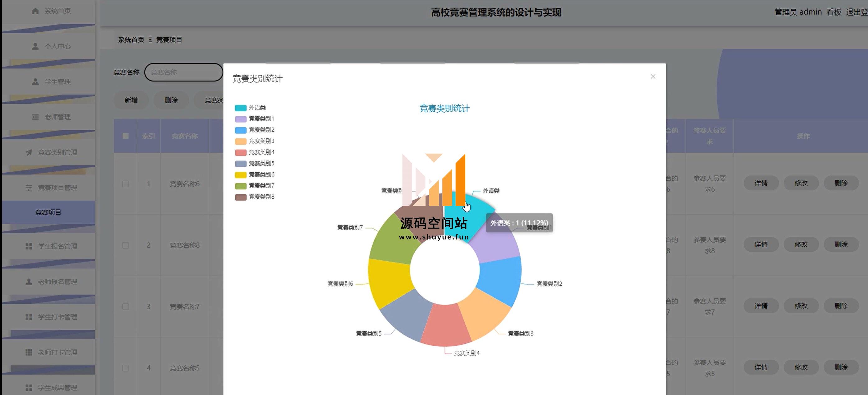Image resolution: width=868 pixels, height=395 pixels.
Task: Click the grid icon beside 学生打卡管理
Action: pos(29,317)
